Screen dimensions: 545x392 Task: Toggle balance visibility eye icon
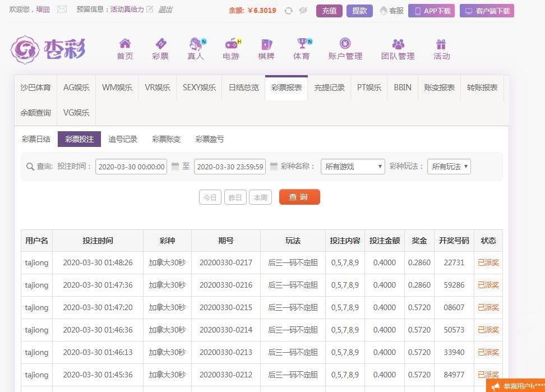click(303, 11)
